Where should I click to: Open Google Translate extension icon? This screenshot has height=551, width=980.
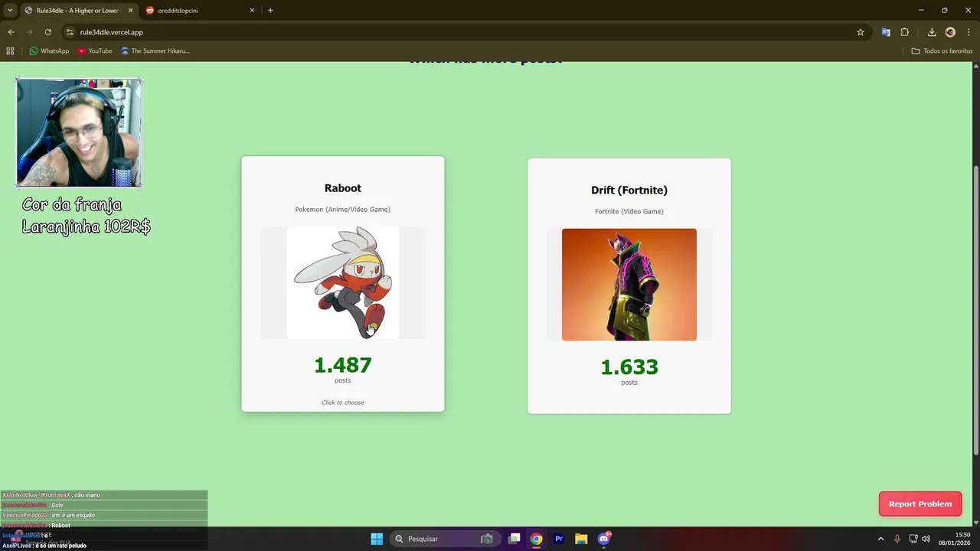pos(886,32)
